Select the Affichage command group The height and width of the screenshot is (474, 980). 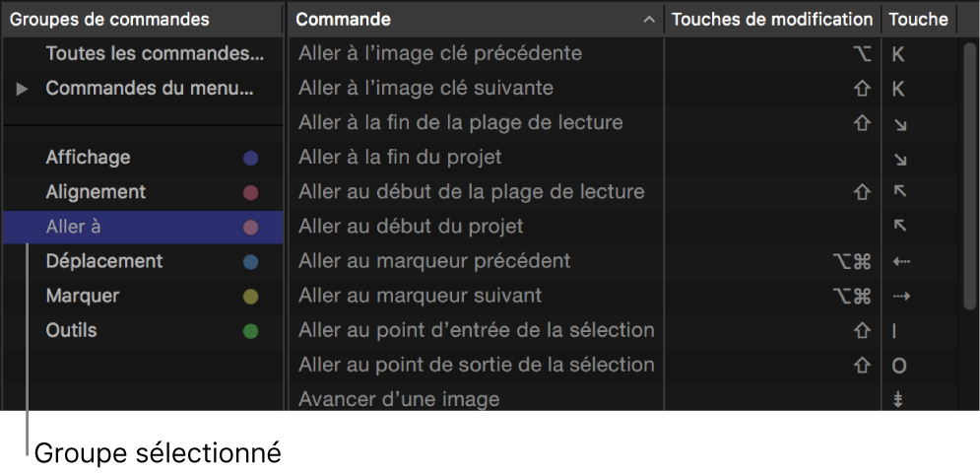point(88,158)
